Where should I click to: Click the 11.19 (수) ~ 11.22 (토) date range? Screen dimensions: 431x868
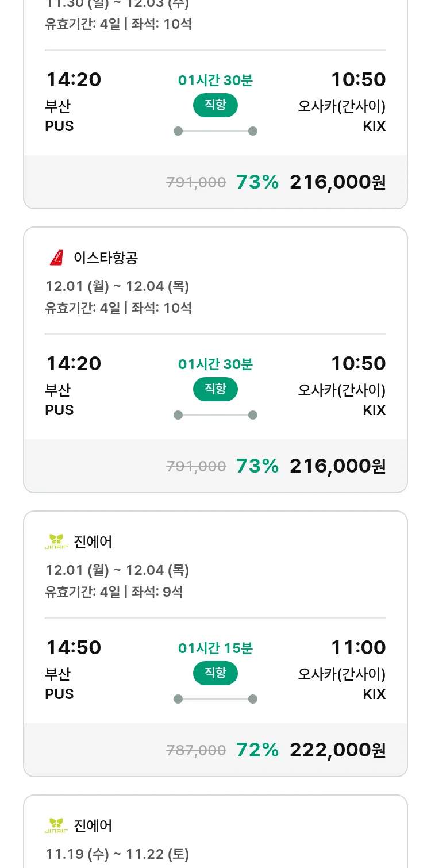(x=117, y=854)
